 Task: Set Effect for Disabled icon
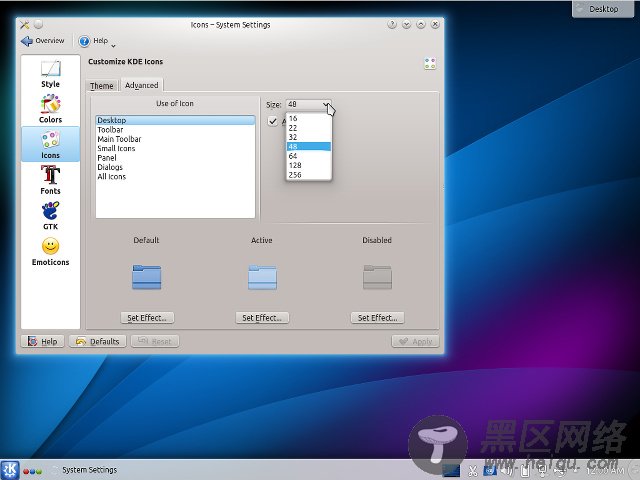378,318
